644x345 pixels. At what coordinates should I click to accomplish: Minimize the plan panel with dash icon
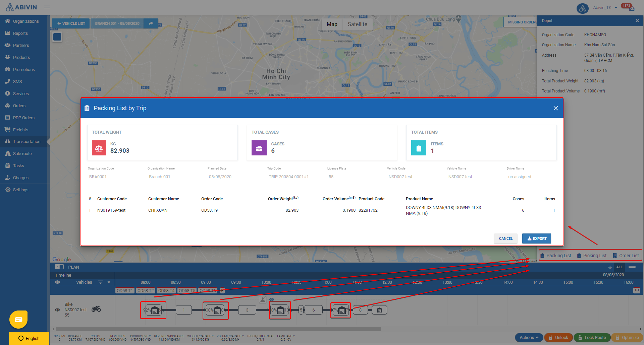(632, 267)
